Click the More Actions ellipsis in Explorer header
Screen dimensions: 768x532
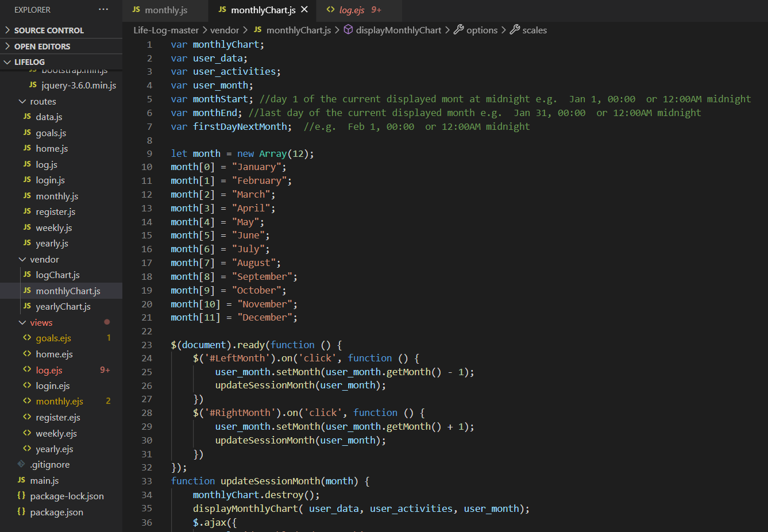coord(103,9)
